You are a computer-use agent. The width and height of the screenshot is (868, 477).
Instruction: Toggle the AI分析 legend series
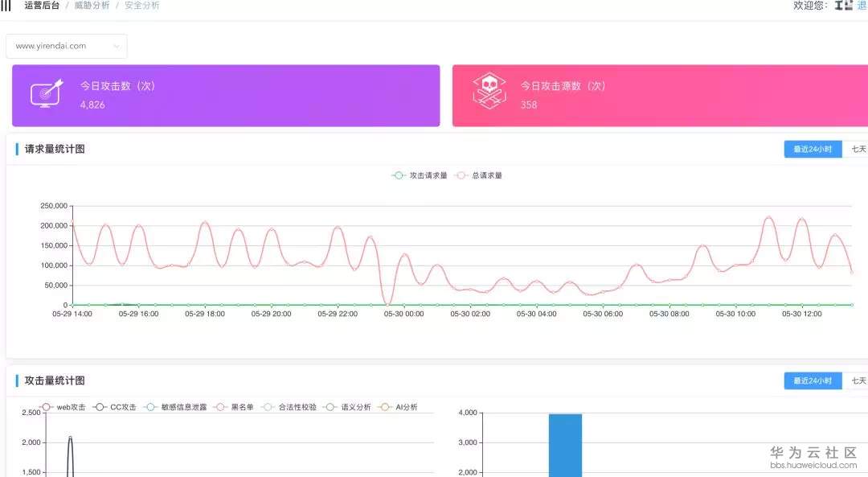pos(398,407)
